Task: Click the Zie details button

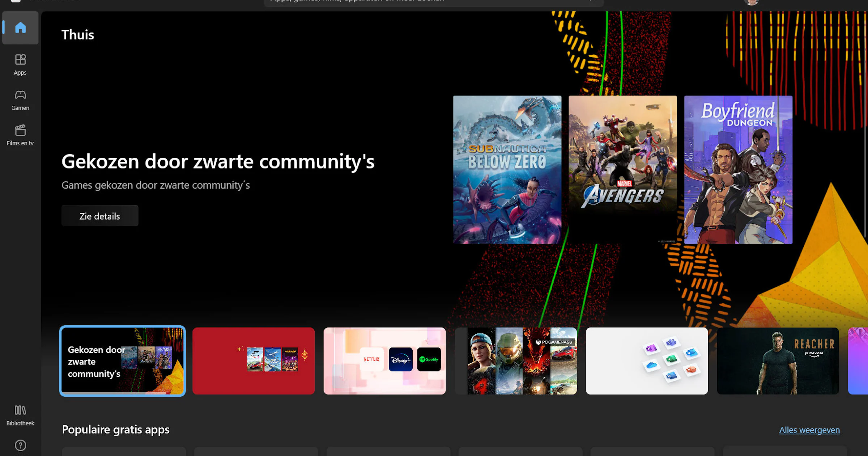Action: click(100, 216)
